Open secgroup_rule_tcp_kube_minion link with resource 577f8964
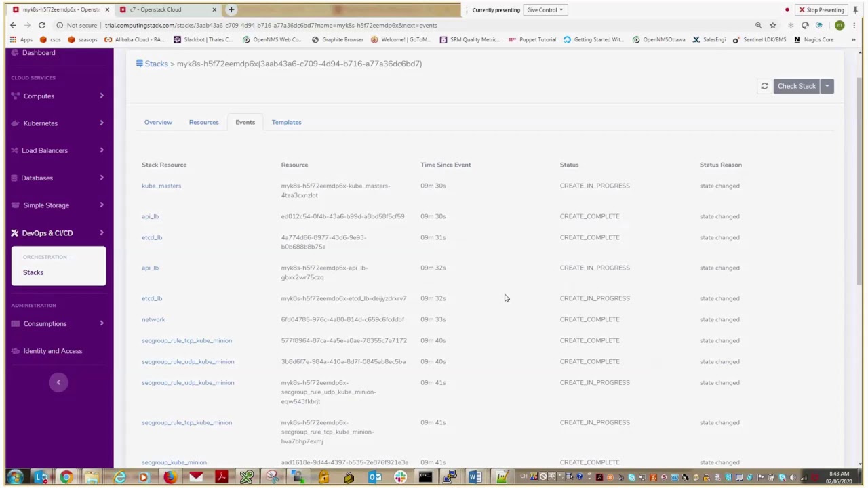This screenshot has width=868, height=488. point(186,340)
